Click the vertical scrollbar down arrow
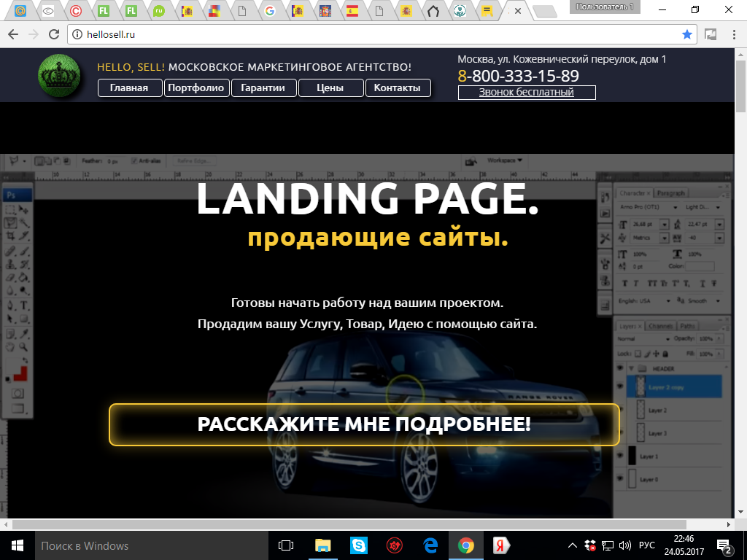Image resolution: width=747 pixels, height=560 pixels. pyautogui.click(x=740, y=513)
